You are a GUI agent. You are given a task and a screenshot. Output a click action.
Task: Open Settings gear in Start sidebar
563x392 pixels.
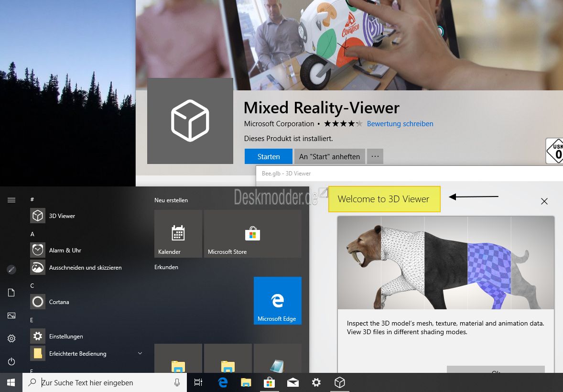pyautogui.click(x=11, y=338)
